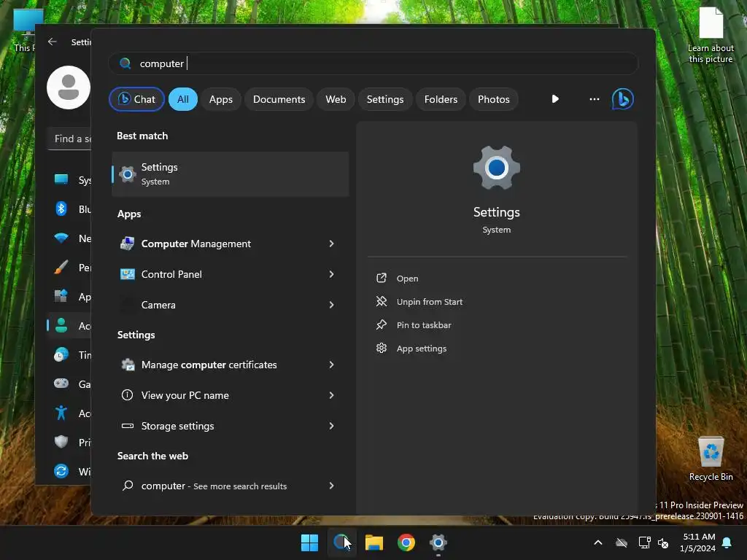Click the Open external-link icon
The height and width of the screenshot is (560, 747).
(381, 278)
